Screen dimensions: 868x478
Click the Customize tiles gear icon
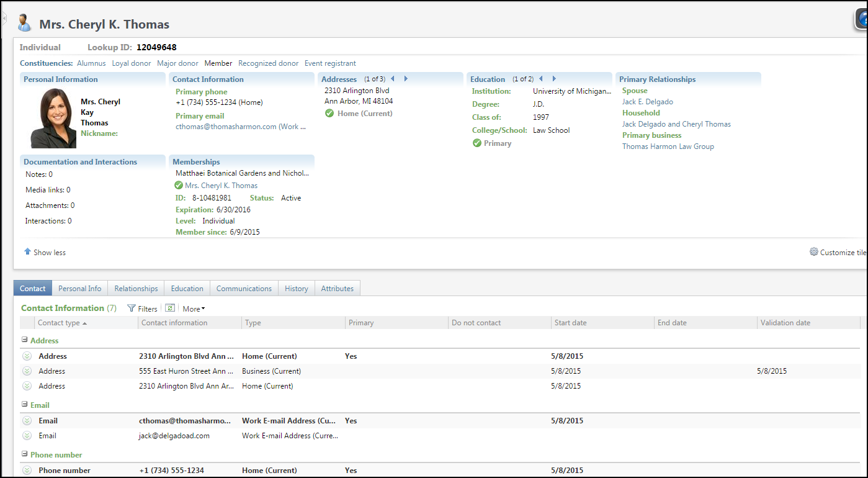point(814,252)
